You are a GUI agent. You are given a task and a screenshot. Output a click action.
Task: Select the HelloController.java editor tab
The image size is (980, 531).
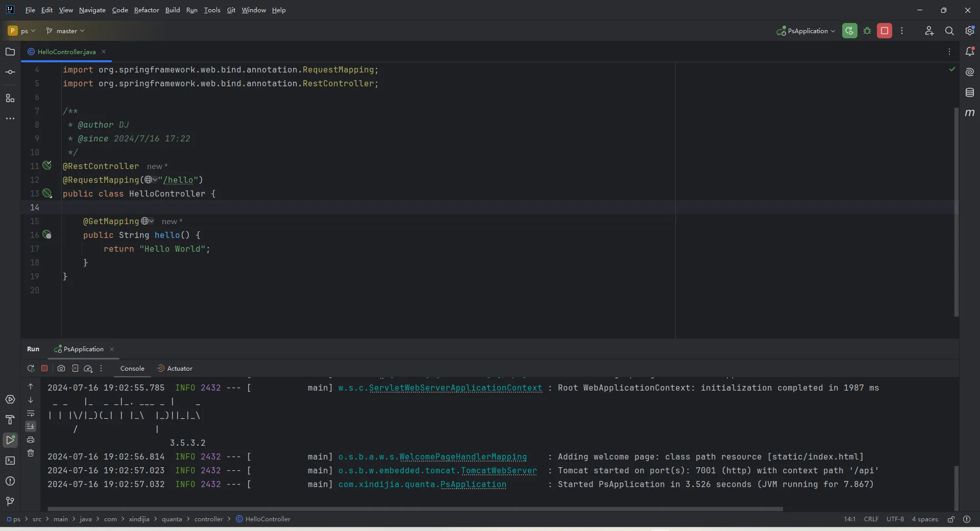(x=66, y=52)
